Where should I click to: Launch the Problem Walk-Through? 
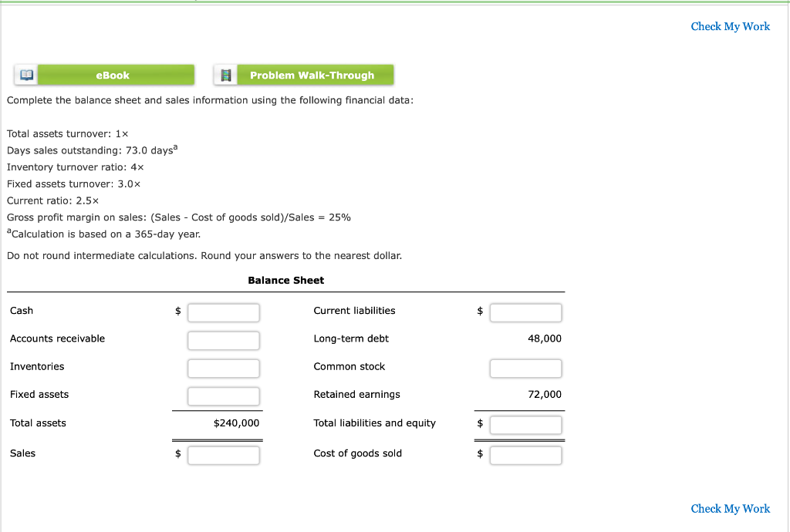(x=315, y=75)
